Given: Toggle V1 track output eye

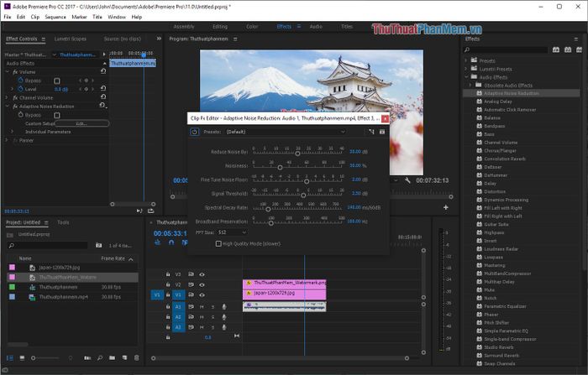Looking at the screenshot, I should click(x=202, y=294).
